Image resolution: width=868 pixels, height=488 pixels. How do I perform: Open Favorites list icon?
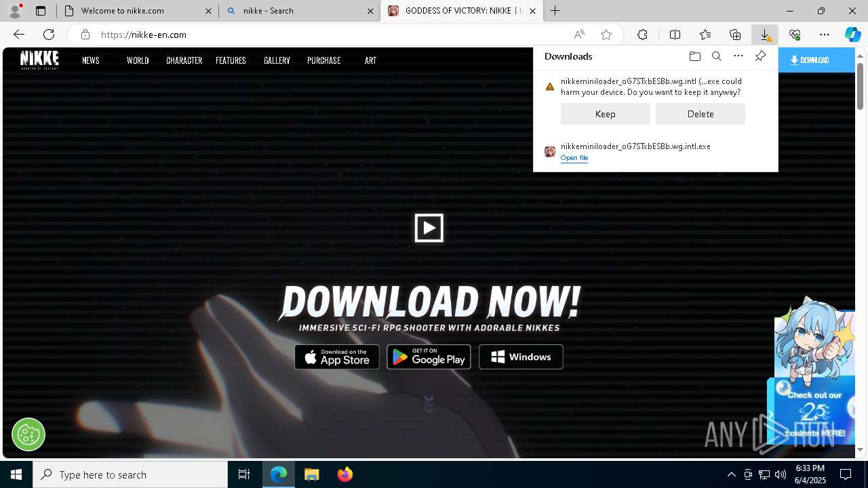pyautogui.click(x=705, y=35)
